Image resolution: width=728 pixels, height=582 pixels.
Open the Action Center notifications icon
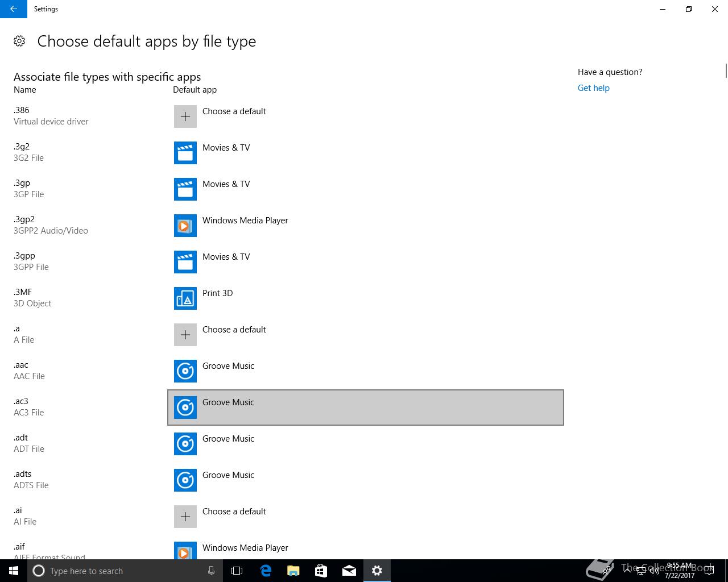[x=709, y=571]
